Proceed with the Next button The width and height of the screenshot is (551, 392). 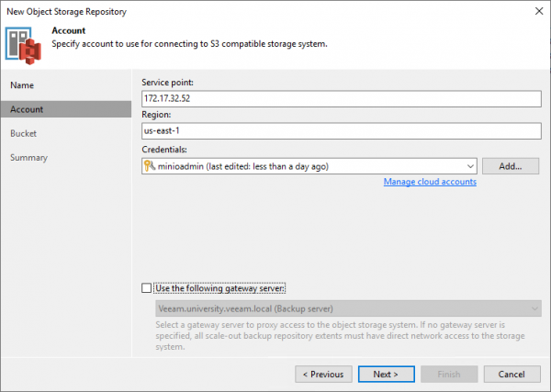click(x=387, y=374)
